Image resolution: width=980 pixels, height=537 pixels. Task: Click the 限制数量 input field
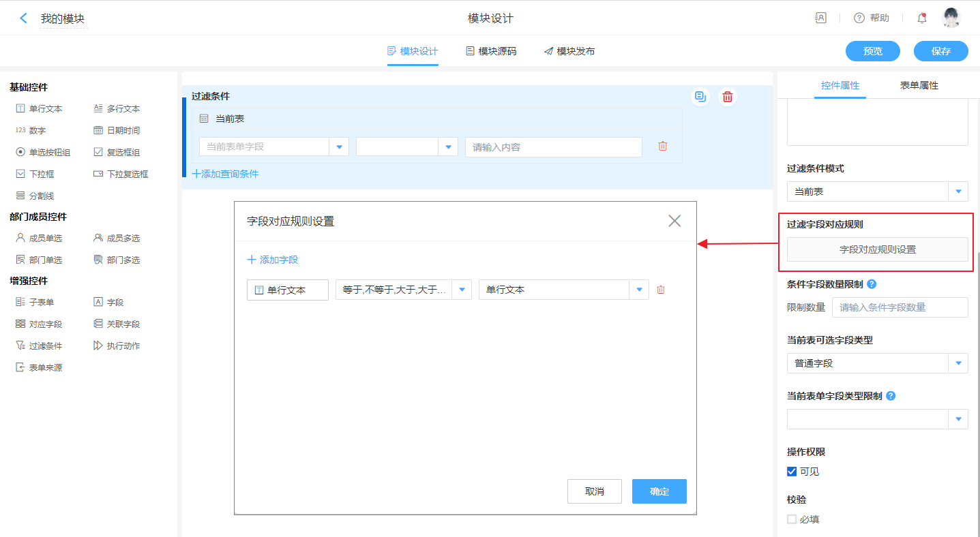899,307
